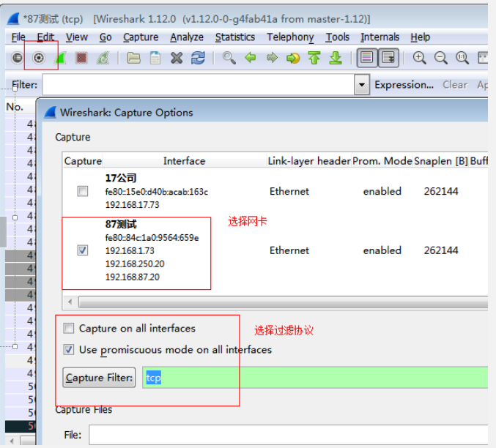Enable Capture on all interfaces
Viewport: 496px width, 448px height.
point(69,328)
